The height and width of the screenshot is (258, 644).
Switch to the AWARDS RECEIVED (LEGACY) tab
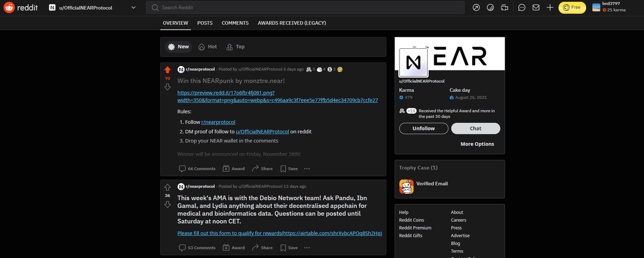click(x=292, y=23)
